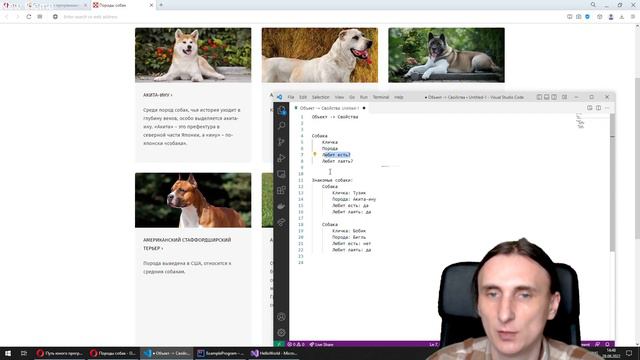Viewport: 640px width, 360px height.
Task: Close the 'Породы собак' browser tab
Action: (151, 5)
